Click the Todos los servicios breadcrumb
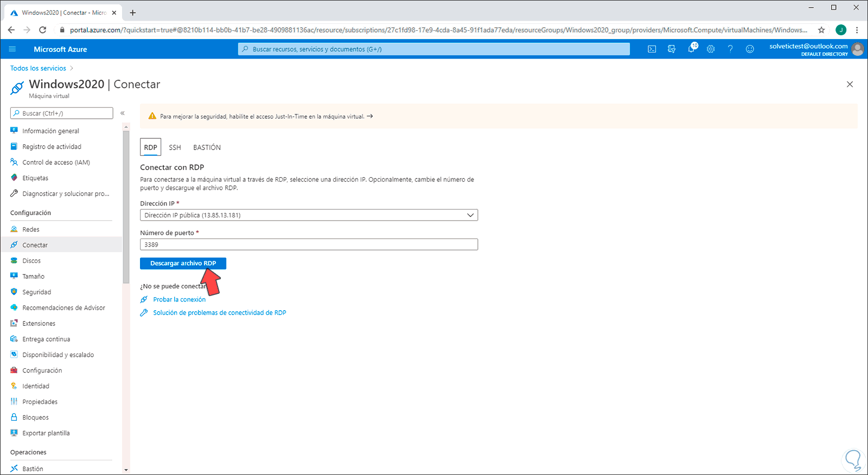Screen dimensions: 868x475 click(x=38, y=68)
